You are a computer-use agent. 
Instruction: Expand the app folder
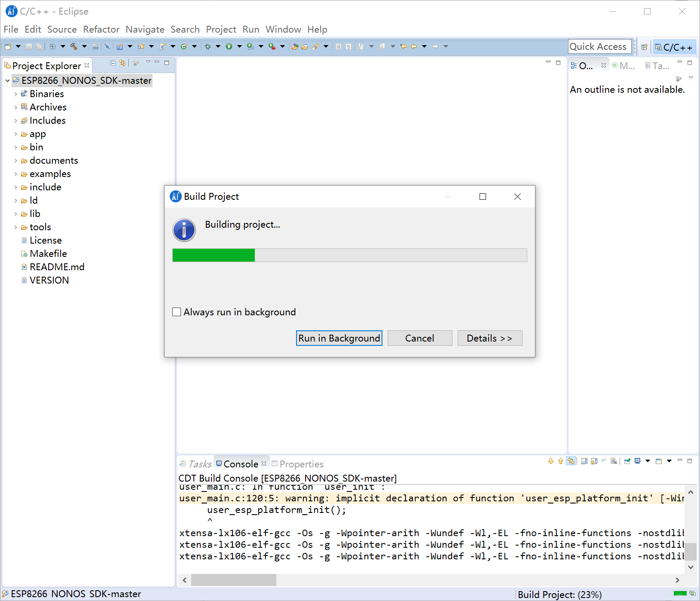tap(16, 134)
